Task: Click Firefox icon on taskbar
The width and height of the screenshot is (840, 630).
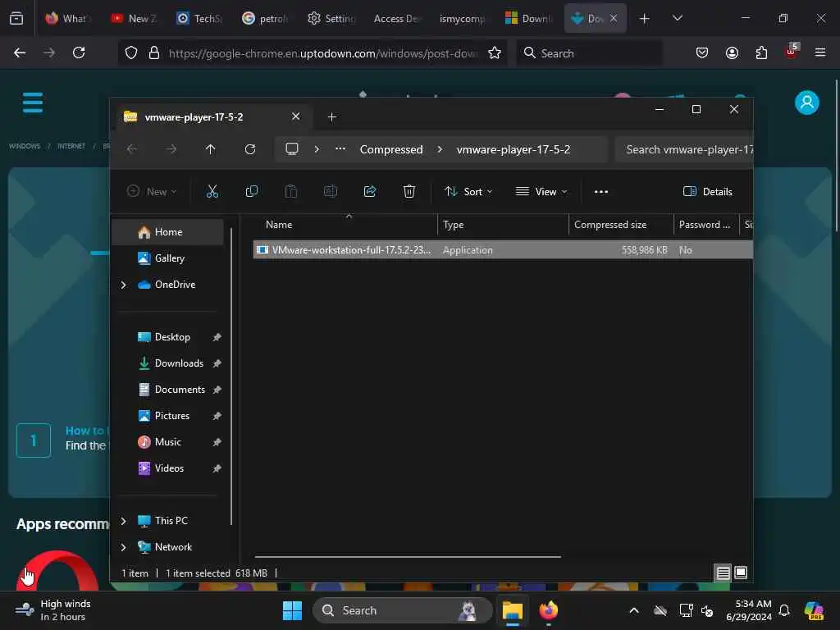Action: click(x=549, y=610)
